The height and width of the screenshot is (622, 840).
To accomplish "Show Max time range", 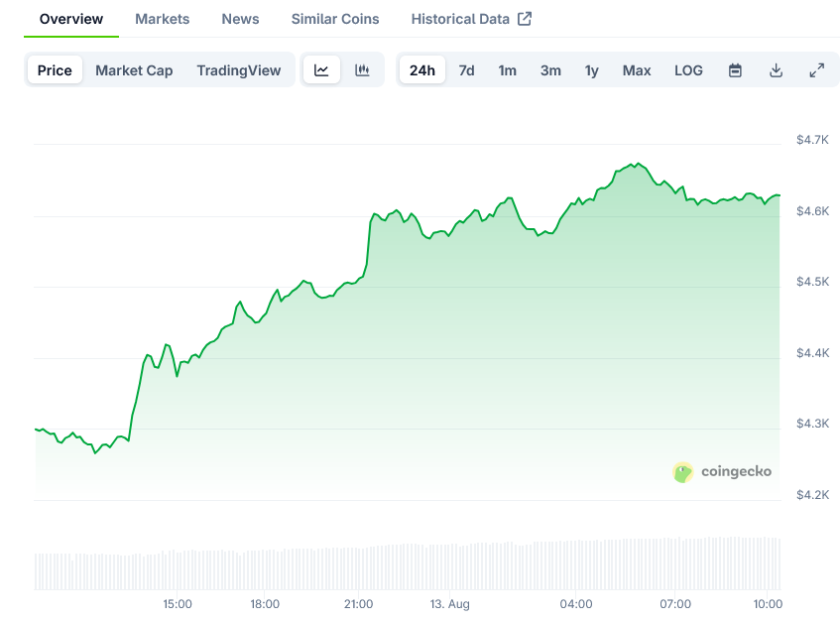I will (637, 70).
